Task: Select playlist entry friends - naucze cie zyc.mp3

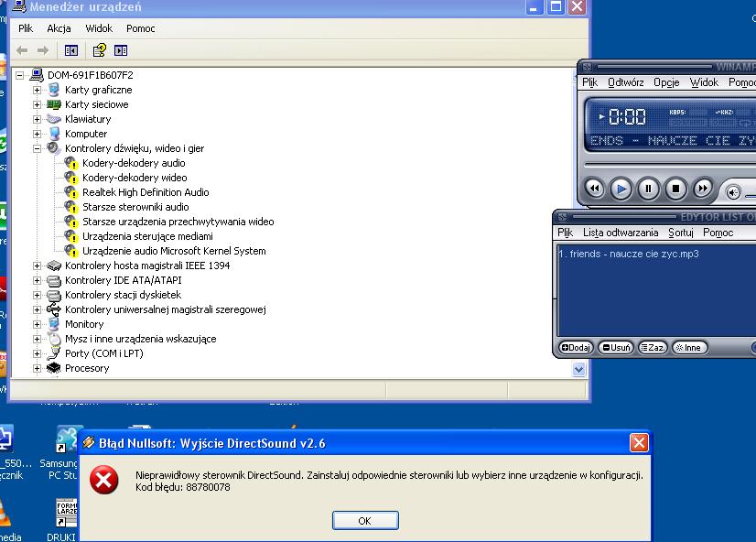Action: click(629, 254)
